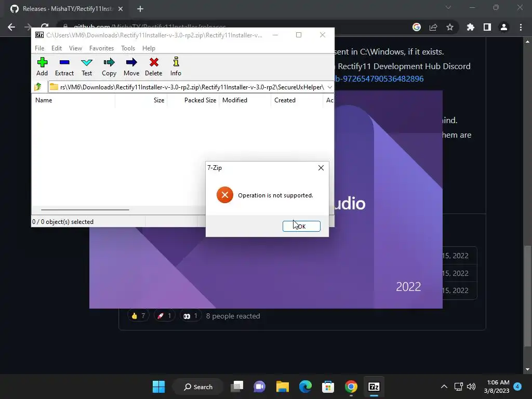Screen dimensions: 532x399
Task: Open Chrome profile avatar menu
Action: pos(504,27)
